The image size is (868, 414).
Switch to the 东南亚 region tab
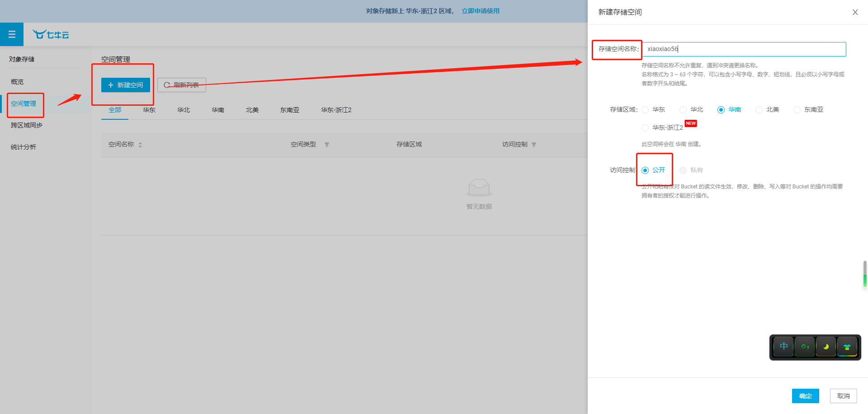click(290, 110)
